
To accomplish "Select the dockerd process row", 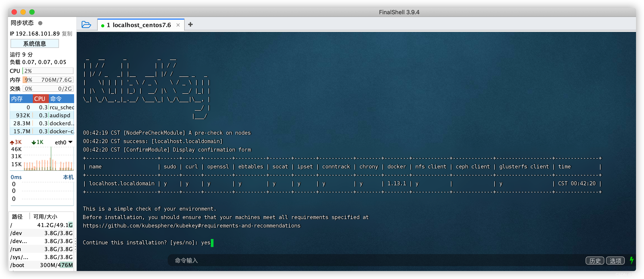I will [x=42, y=123].
